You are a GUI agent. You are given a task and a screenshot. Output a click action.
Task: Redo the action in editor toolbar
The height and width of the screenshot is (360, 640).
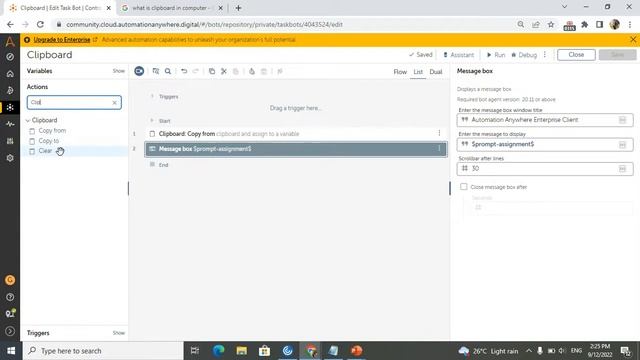196,71
